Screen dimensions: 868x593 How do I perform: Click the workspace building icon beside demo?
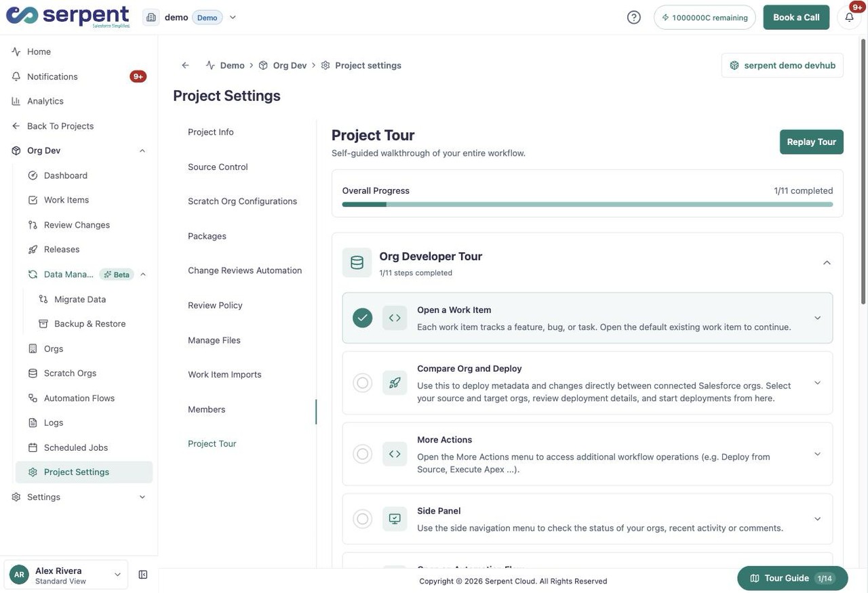pyautogui.click(x=151, y=17)
